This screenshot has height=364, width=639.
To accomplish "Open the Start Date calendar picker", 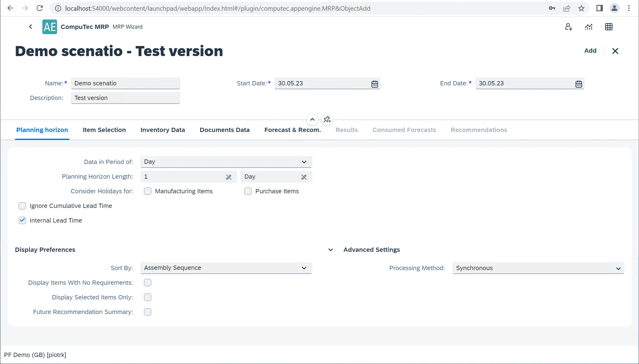I will click(375, 84).
